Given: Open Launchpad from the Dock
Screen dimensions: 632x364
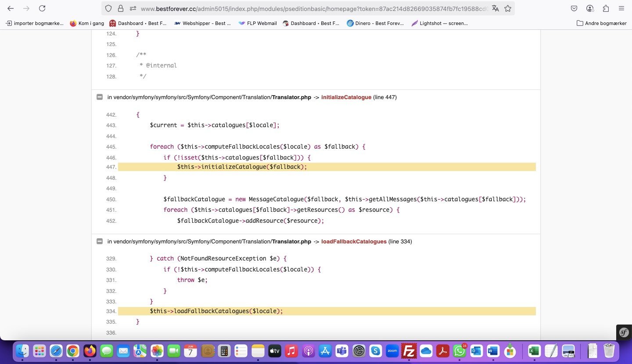Looking at the screenshot, I should tap(39, 351).
